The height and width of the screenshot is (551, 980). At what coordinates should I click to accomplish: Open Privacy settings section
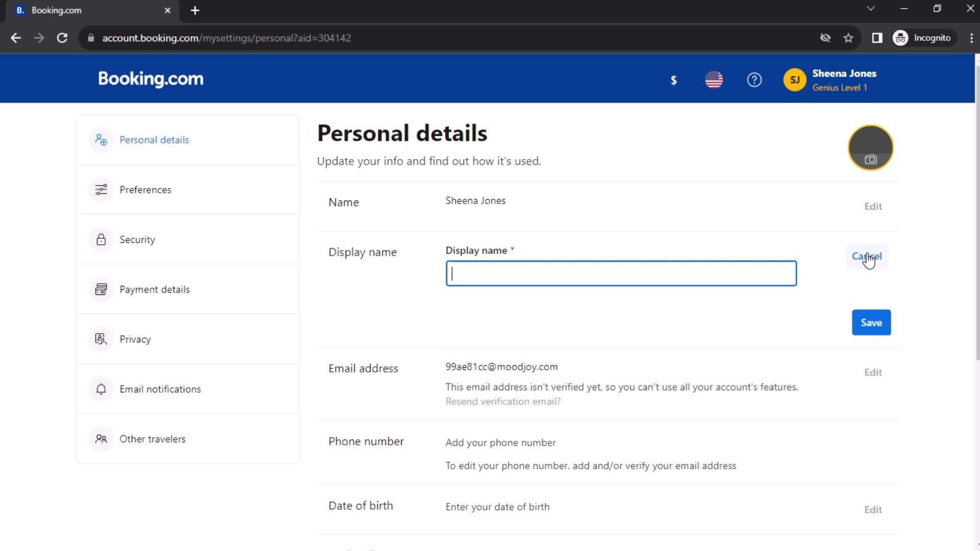(135, 338)
